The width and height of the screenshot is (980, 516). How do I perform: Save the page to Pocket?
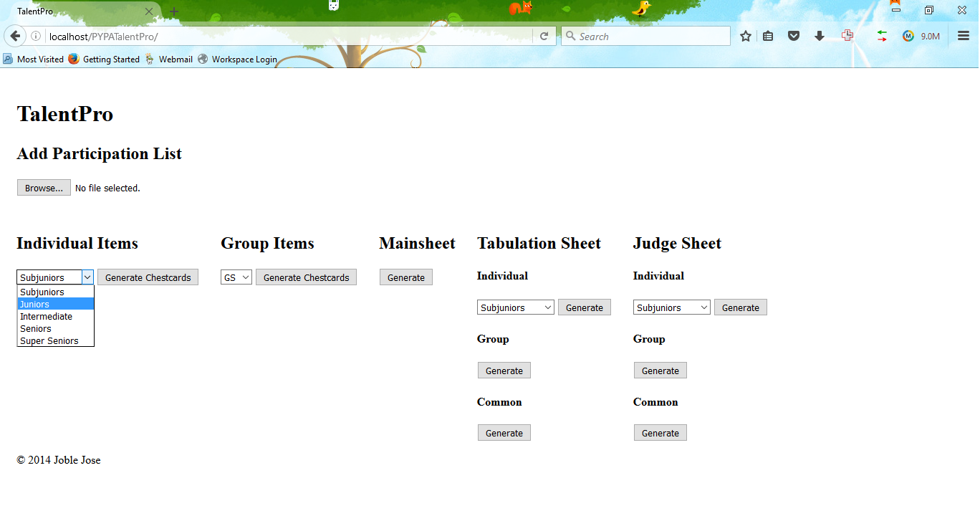point(793,36)
